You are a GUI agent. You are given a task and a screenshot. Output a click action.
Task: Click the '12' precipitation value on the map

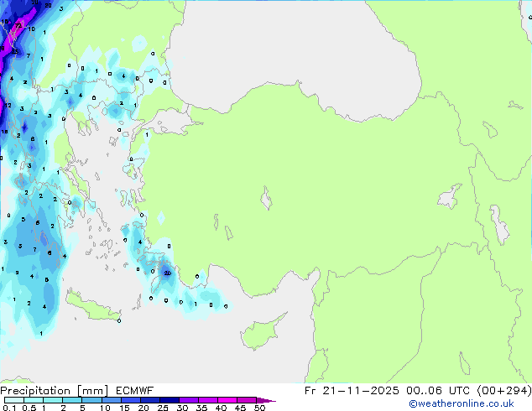coord(8,106)
